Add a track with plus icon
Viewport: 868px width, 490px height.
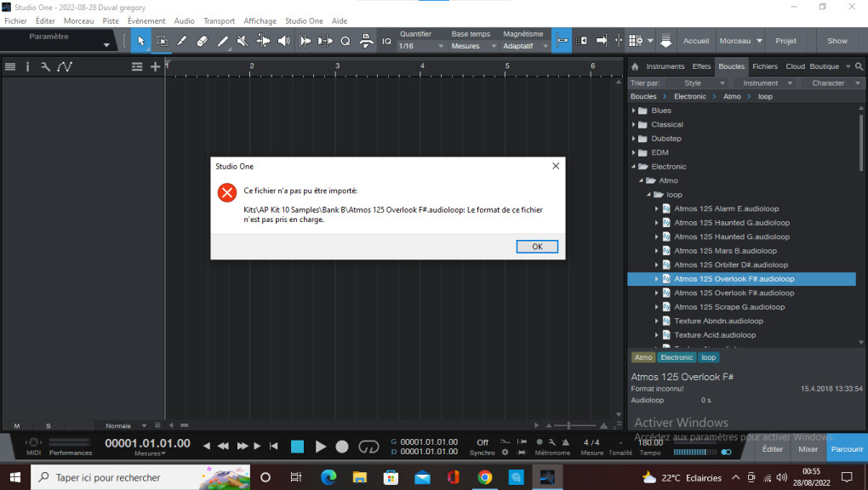point(155,67)
